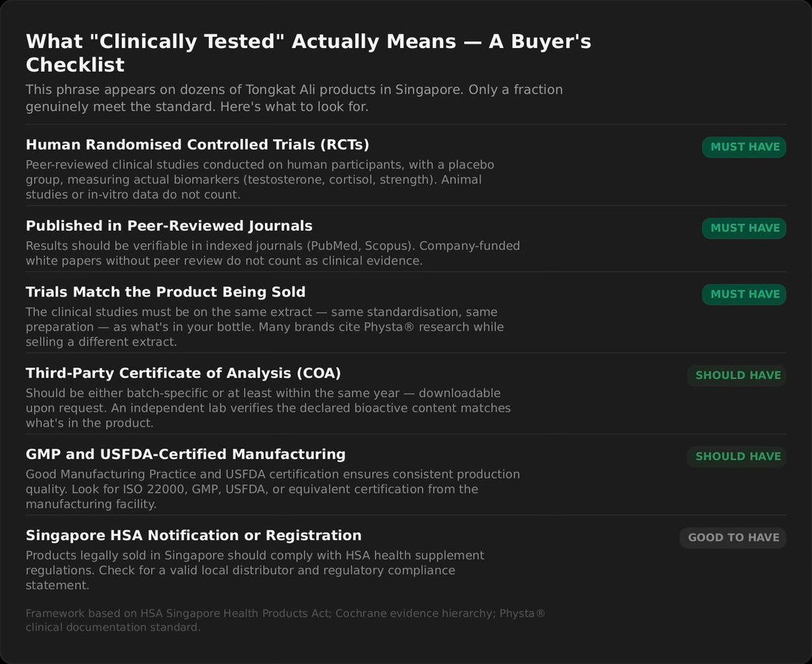This screenshot has width=812, height=664.
Task: Click the description mentioning ISO 22000 certification
Action: pos(273,489)
